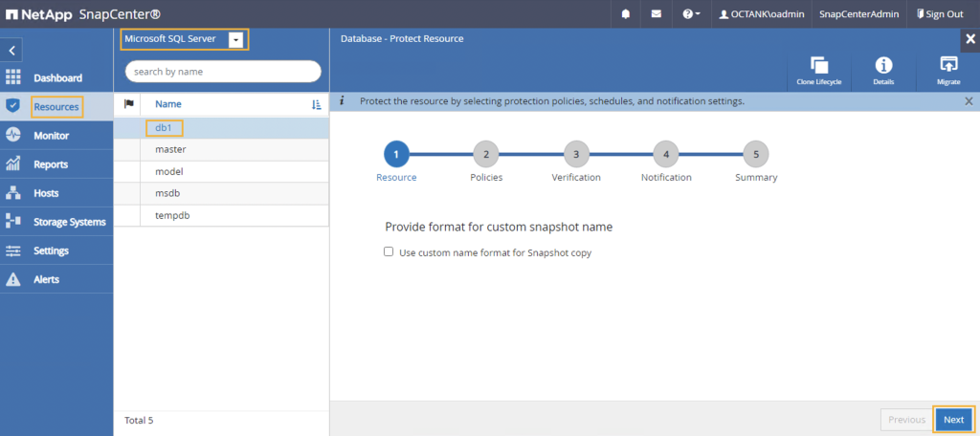Viewport: 980px width, 436px height.
Task: Open the Resources section
Action: point(56,107)
